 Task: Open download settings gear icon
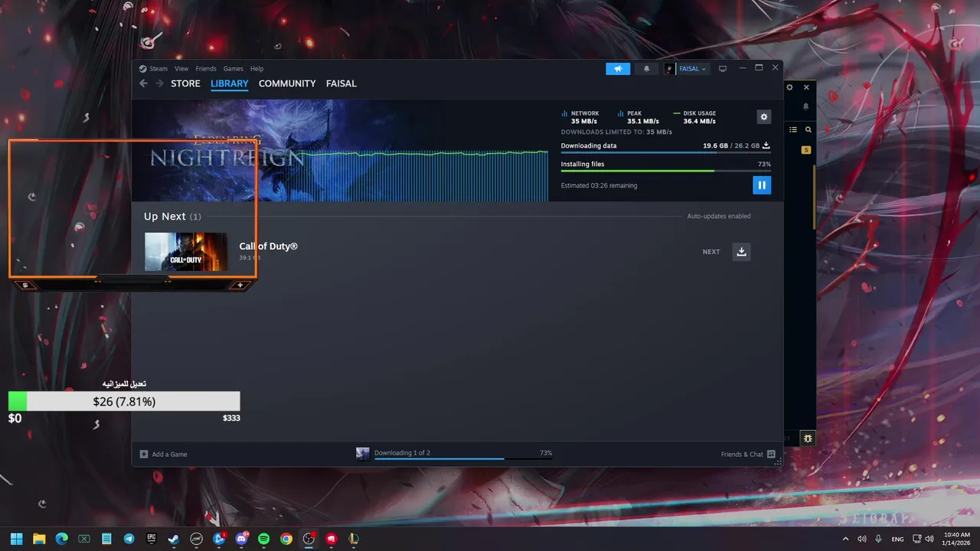(x=763, y=117)
